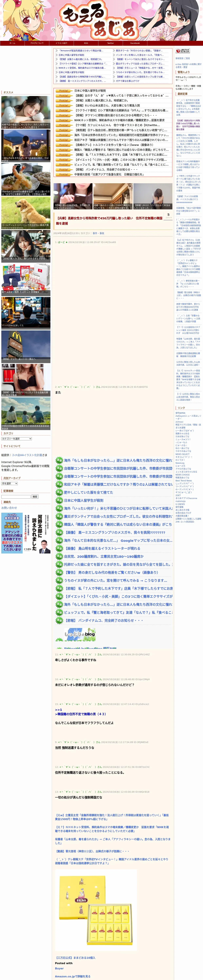Open the Amazon.co.jpで詳細を見る link
Viewport: 203px width, 980px height.
click(x=73, y=976)
